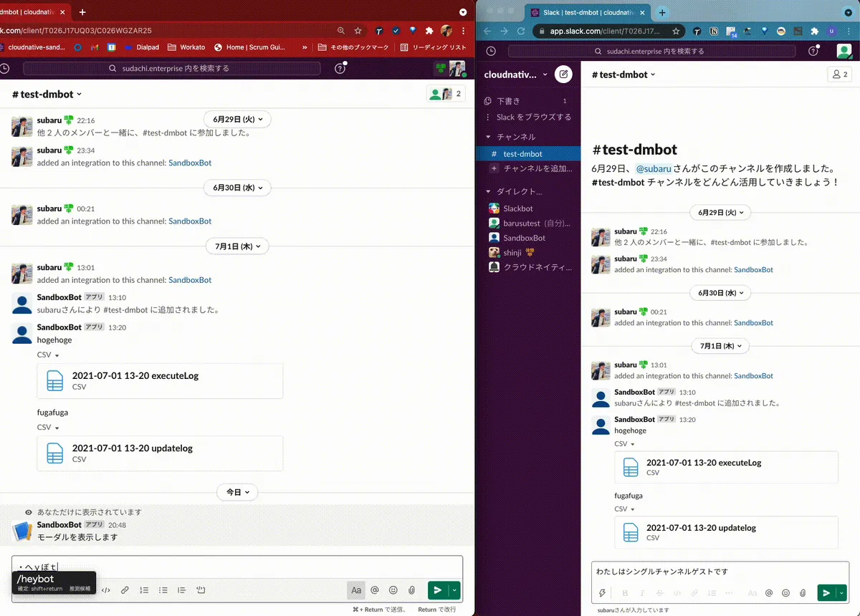Open new tab in right Chrome window

coord(662,12)
